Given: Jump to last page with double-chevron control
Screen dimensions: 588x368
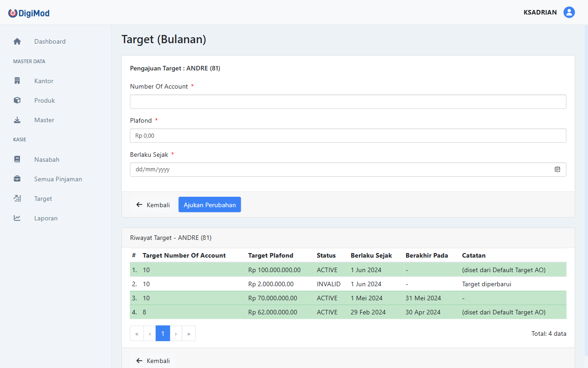Looking at the screenshot, I should 189,333.
